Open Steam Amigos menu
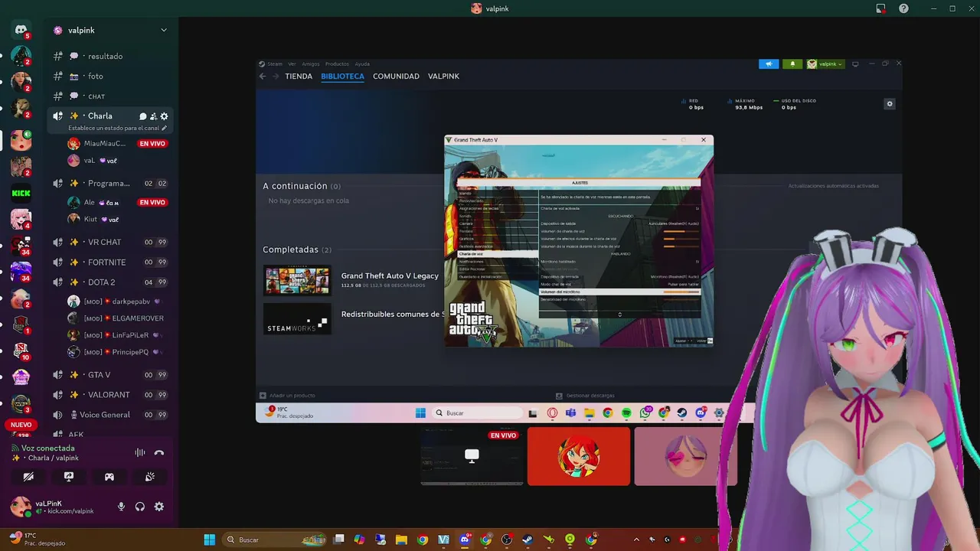 point(311,64)
